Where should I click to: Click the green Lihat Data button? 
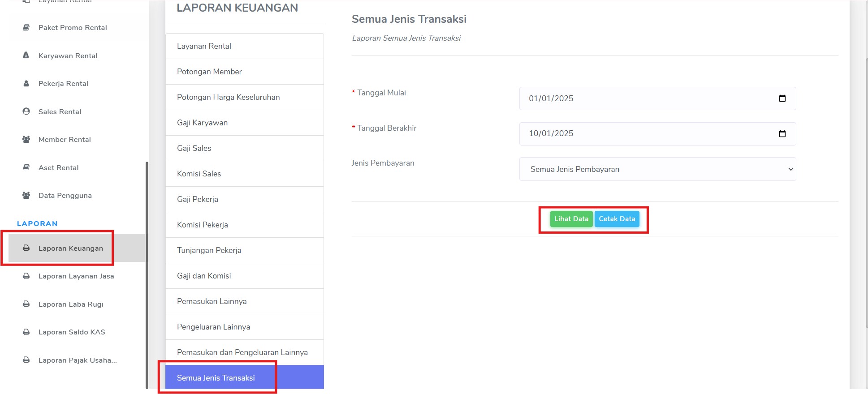pos(571,219)
